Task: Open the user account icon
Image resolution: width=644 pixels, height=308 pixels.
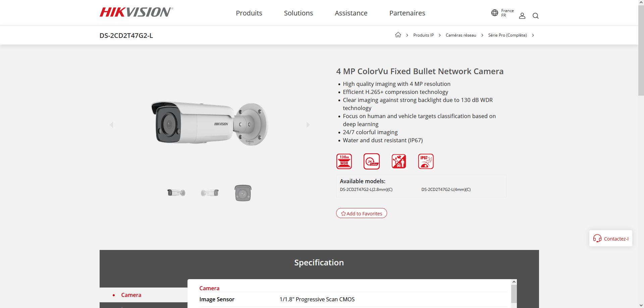Action: pos(522,16)
